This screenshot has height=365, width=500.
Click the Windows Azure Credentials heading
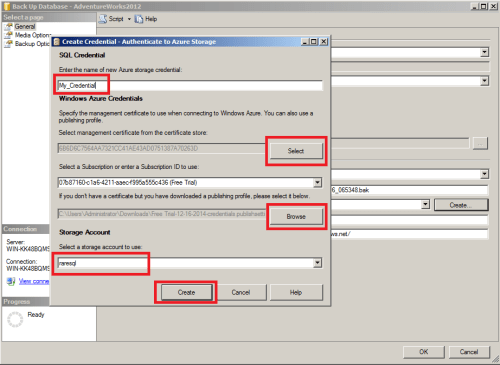[101, 99]
